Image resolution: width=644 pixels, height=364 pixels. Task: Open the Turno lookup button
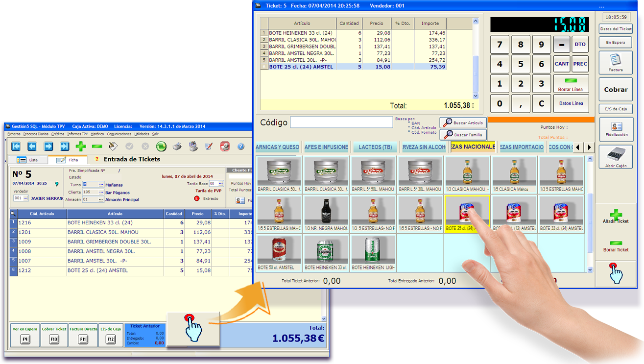pos(101,185)
